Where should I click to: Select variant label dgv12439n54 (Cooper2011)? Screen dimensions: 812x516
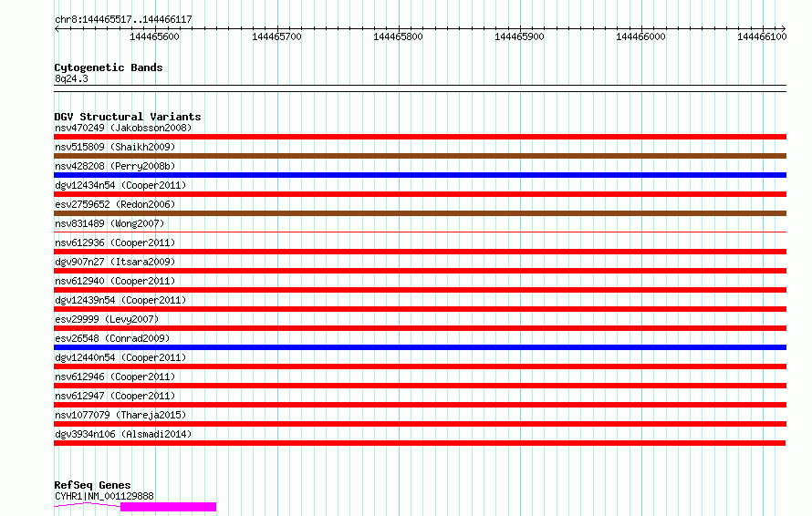[x=120, y=300]
